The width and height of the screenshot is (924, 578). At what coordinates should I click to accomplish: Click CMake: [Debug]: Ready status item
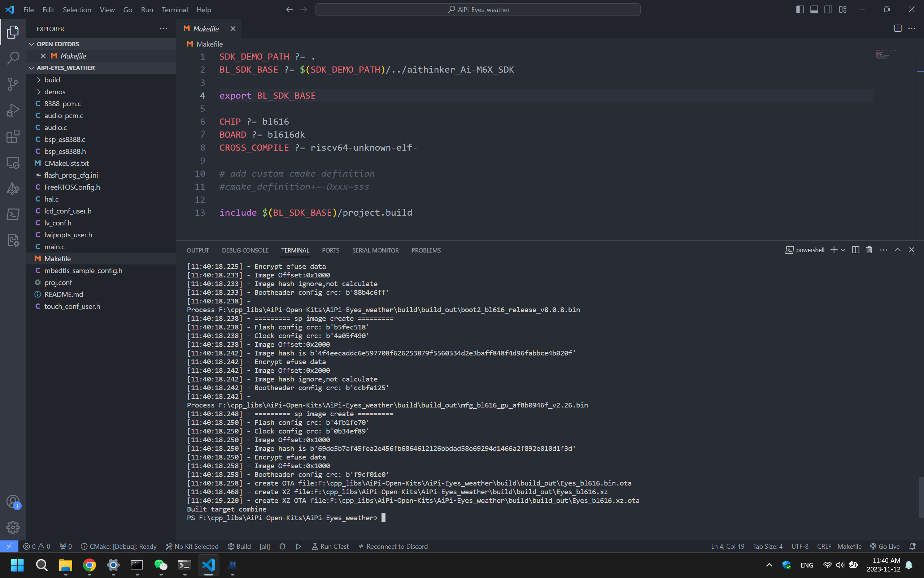coord(119,546)
